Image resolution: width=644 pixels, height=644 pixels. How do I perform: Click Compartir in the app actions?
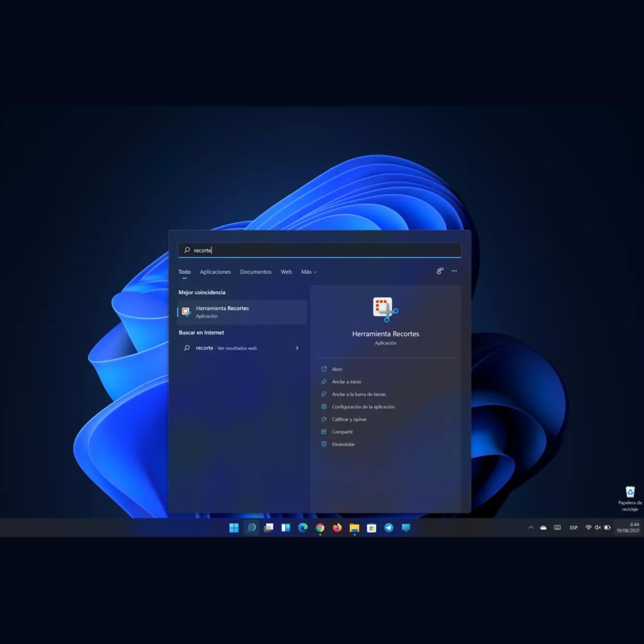click(x=342, y=432)
